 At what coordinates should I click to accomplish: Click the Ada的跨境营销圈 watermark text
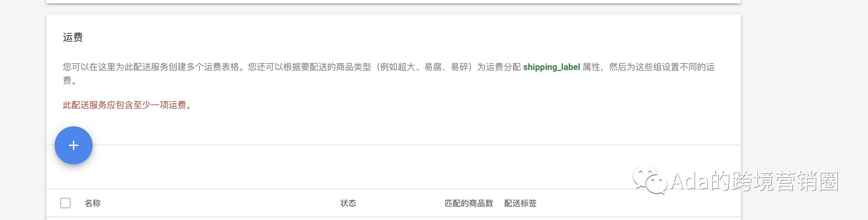point(754,181)
